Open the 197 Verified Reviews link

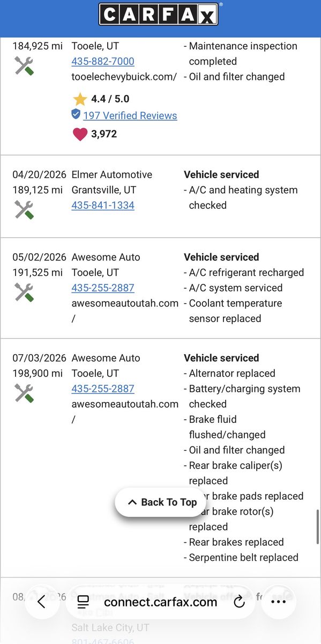pyautogui.click(x=130, y=115)
